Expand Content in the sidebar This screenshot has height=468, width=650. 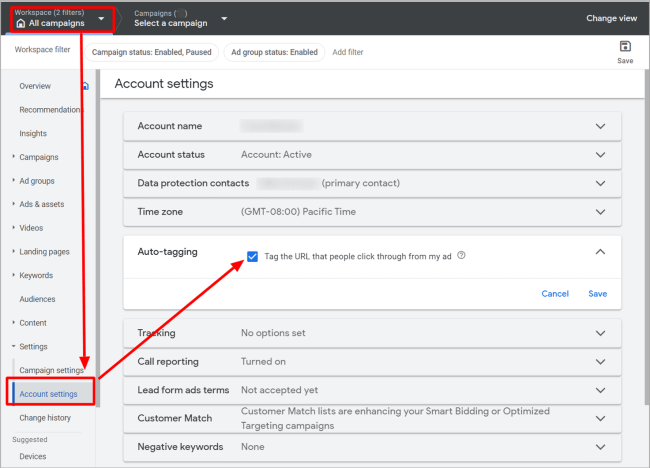pos(14,322)
